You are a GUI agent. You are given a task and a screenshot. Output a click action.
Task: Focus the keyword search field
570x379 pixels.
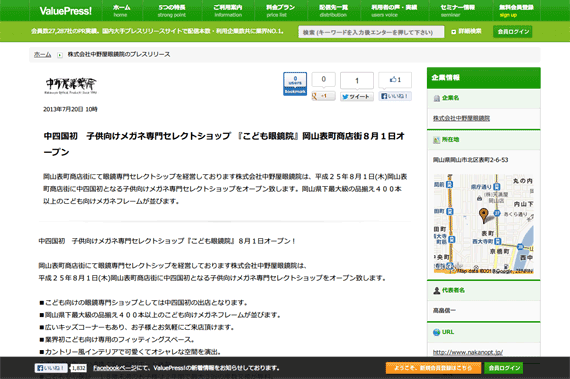tap(371, 32)
